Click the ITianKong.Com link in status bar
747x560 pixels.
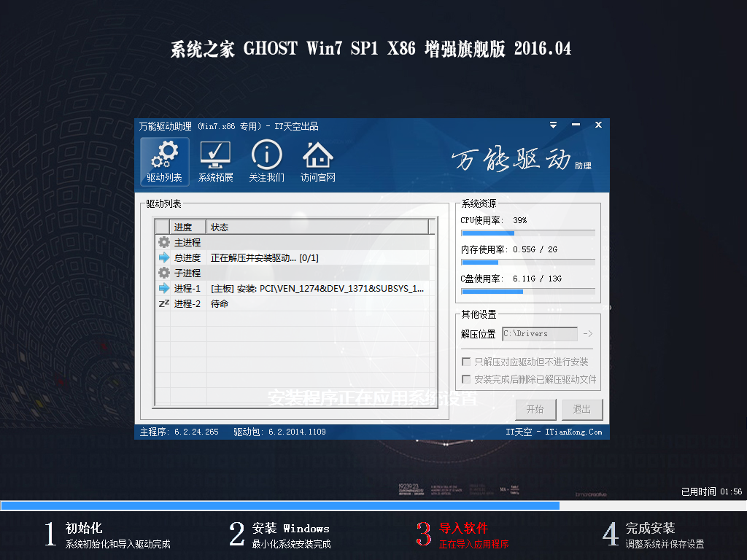[573, 432]
